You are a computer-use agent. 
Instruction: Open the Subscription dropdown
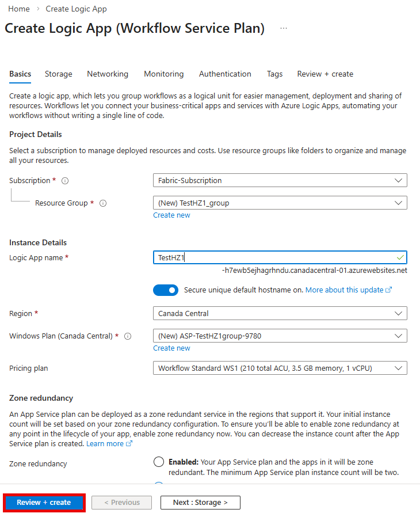pyautogui.click(x=280, y=180)
